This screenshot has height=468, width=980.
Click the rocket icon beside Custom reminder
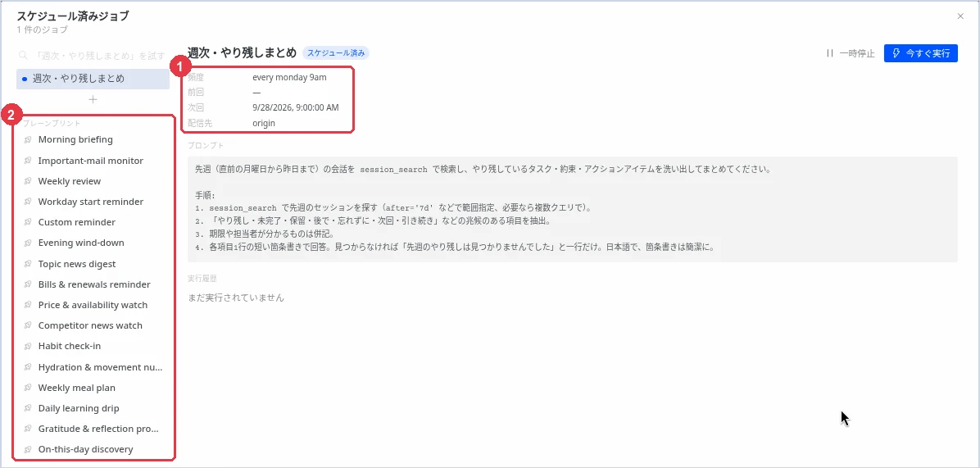(28, 222)
